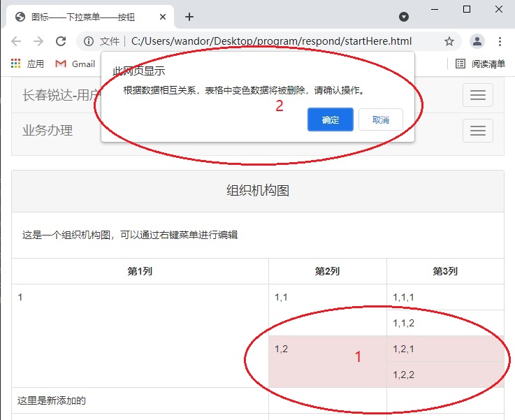The height and width of the screenshot is (420, 515).
Task: Click the cell 这里是新添加的
Action: 140,400
